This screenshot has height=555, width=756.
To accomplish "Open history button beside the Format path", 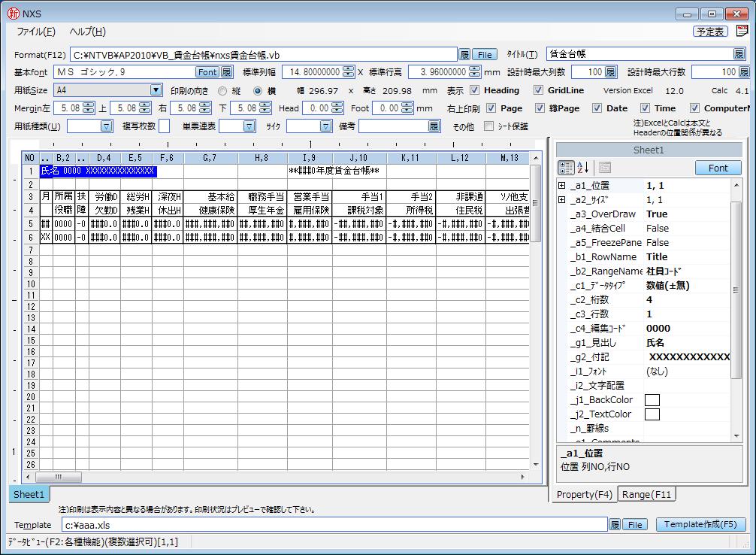I will click(x=464, y=55).
